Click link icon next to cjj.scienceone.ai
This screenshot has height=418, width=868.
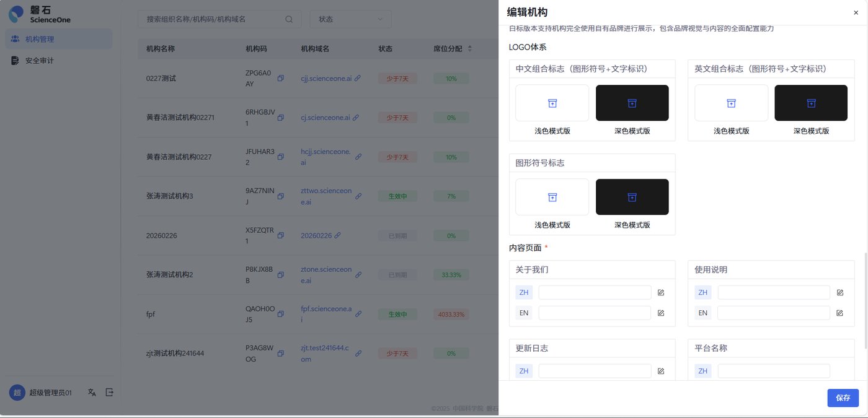coord(359,78)
